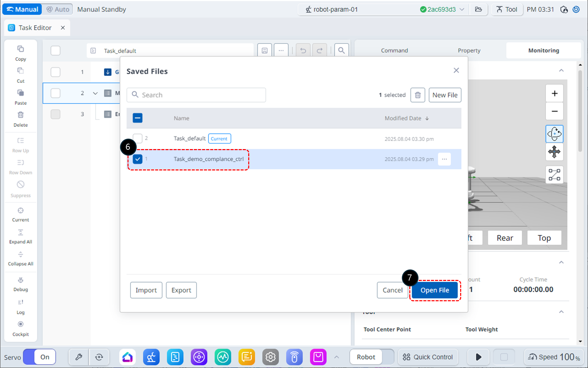Open more options for Task_demo_complance_ctrl

tap(444, 159)
